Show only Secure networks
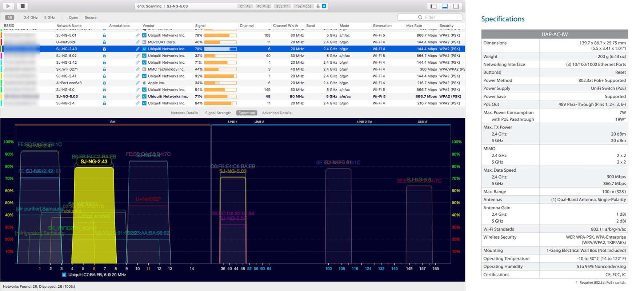This screenshot has height=291, width=644. (91, 17)
